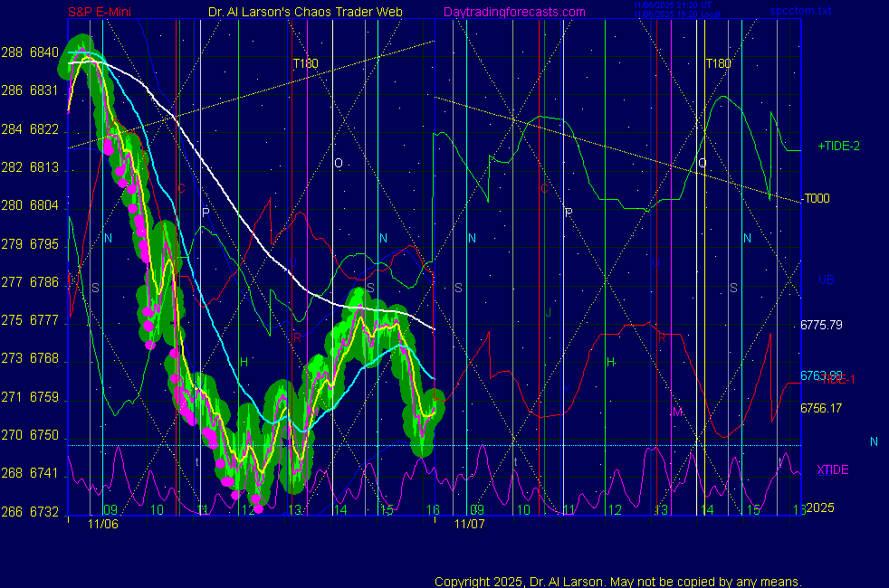Click the copyright notice text
Image resolution: width=889 pixels, height=588 pixels.
point(618,582)
